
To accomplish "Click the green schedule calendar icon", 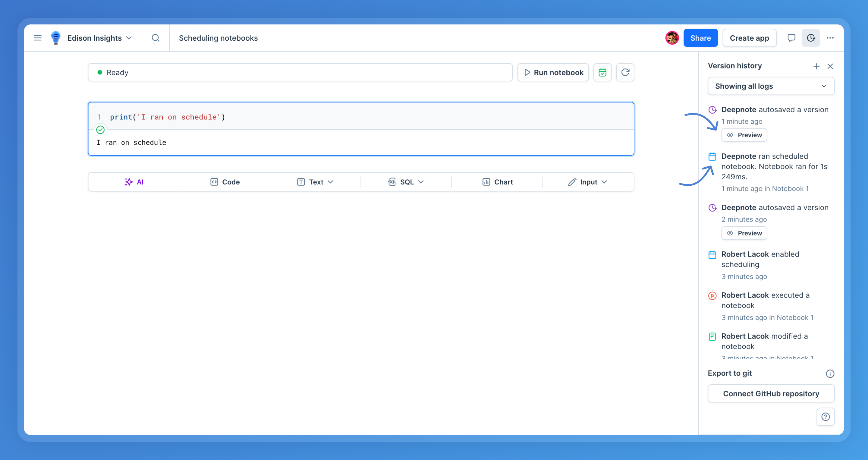I will 602,72.
